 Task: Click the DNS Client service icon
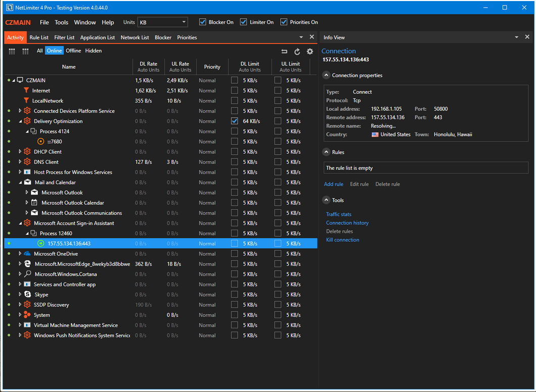point(27,162)
